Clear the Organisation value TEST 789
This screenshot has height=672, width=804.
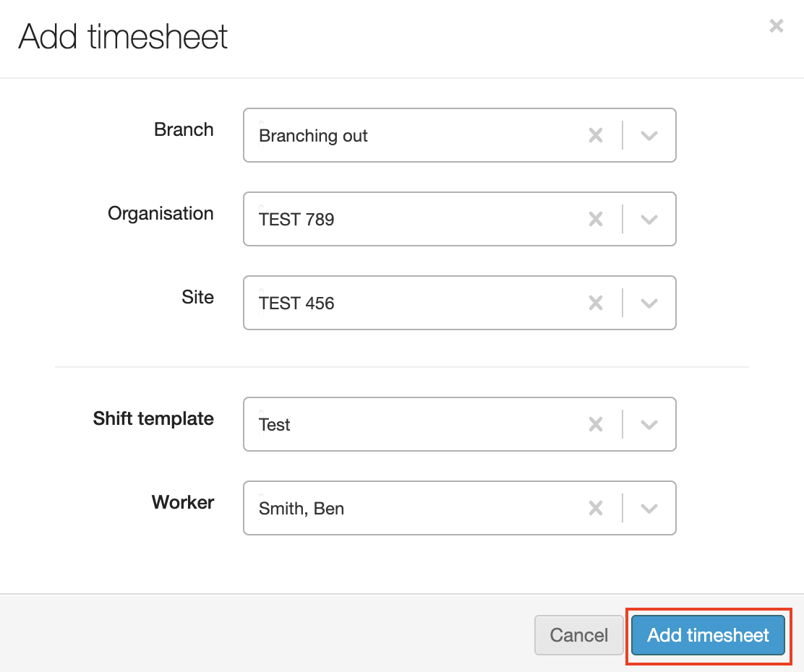coord(596,220)
